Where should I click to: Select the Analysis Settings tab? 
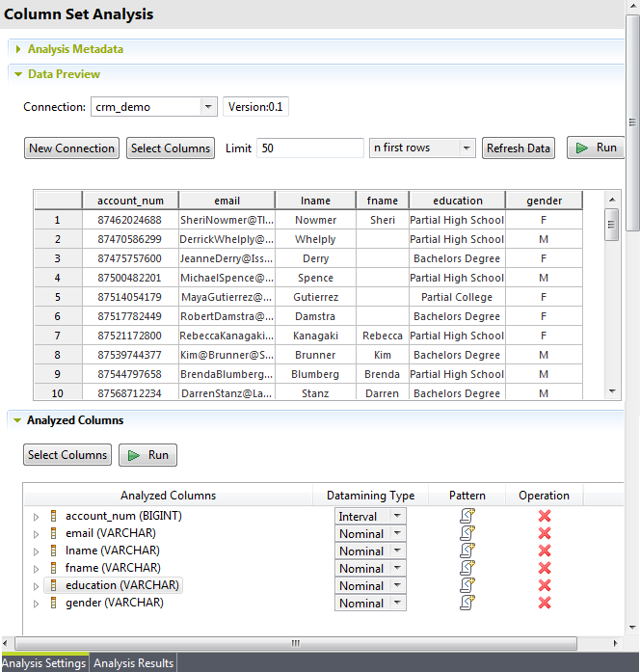(x=44, y=663)
